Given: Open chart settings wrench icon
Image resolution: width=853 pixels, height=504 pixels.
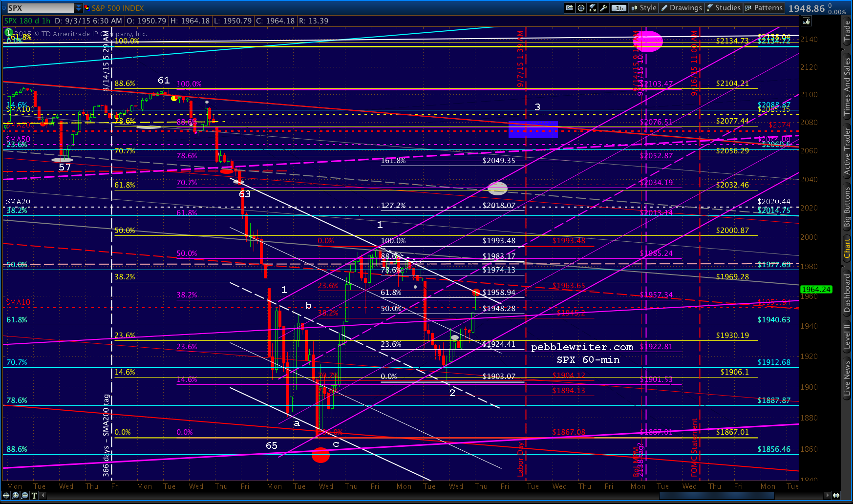Looking at the screenshot, I should [x=604, y=8].
